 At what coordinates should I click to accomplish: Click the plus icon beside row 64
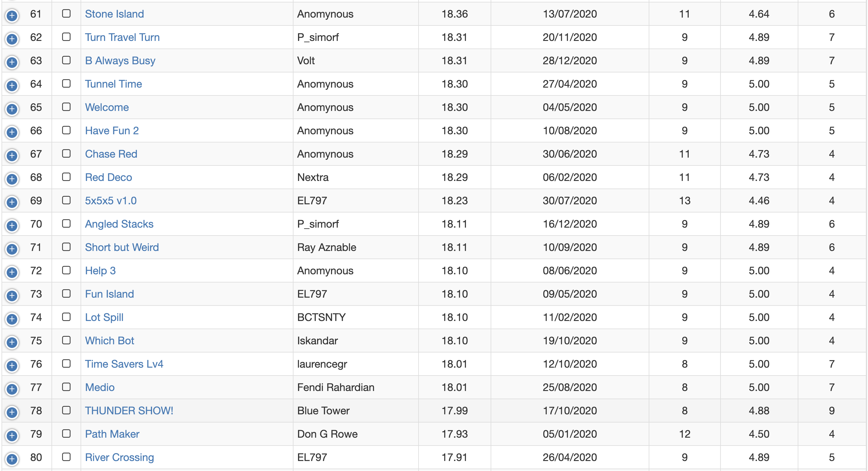[12, 86]
